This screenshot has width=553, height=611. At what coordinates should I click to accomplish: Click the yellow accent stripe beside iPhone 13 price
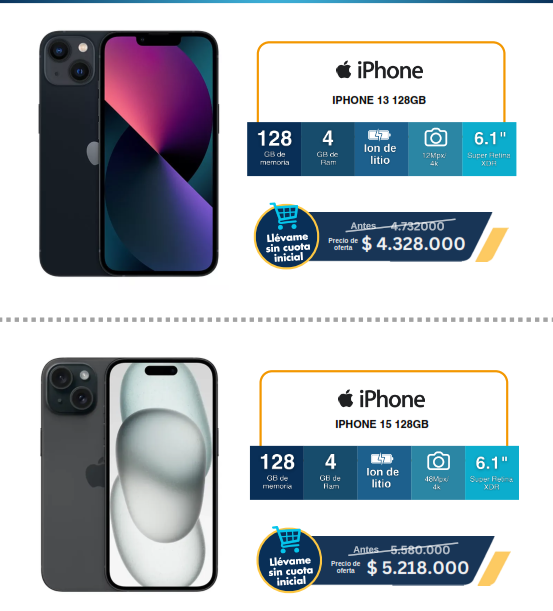[x=492, y=245]
